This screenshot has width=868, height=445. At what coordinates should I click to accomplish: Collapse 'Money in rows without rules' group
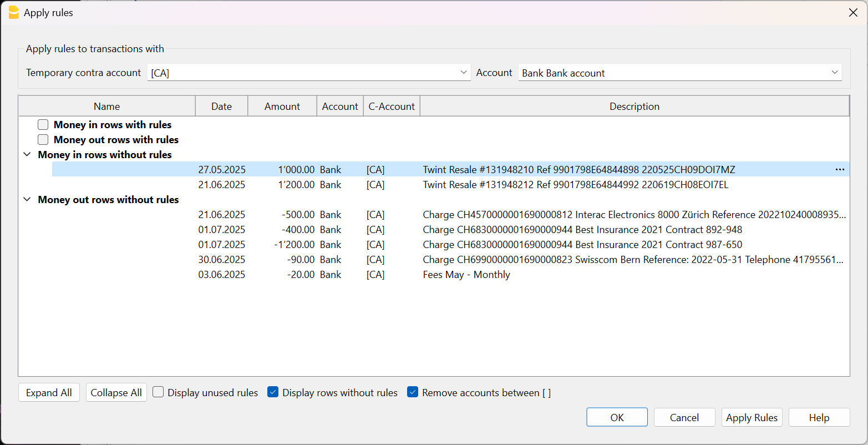coord(27,155)
